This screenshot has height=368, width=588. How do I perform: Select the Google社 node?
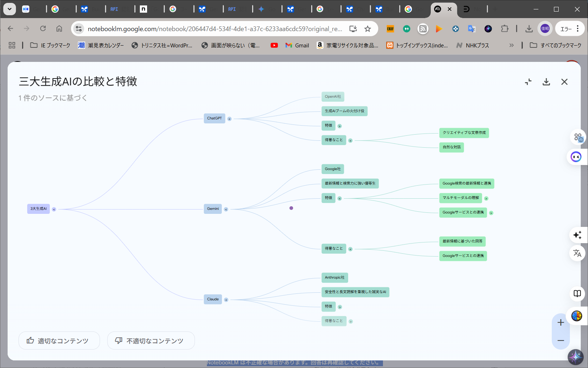(333, 169)
